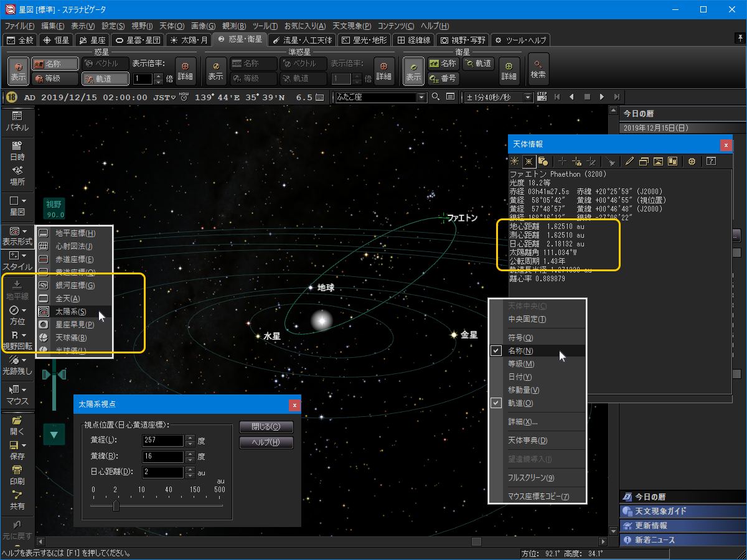Toggle 衛星 番号 number labels
Viewport: 747px width, 560px height.
443,78
